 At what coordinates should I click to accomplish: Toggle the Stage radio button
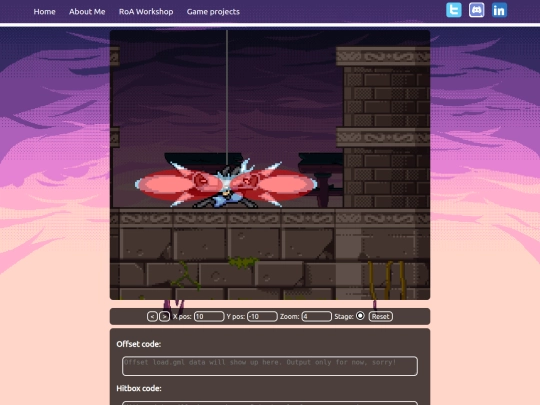(x=360, y=316)
